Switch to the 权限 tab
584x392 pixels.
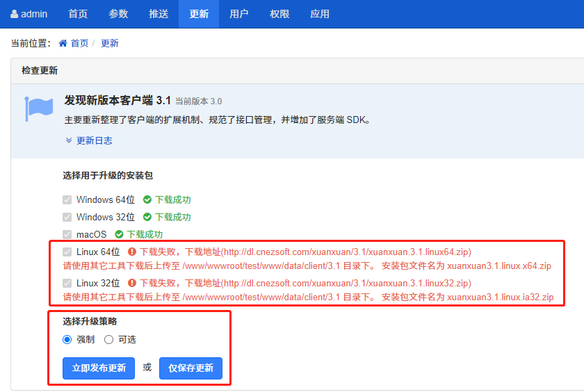point(279,14)
